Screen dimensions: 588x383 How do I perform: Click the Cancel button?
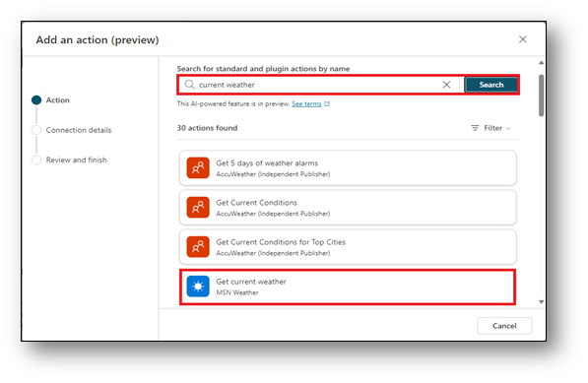click(504, 326)
